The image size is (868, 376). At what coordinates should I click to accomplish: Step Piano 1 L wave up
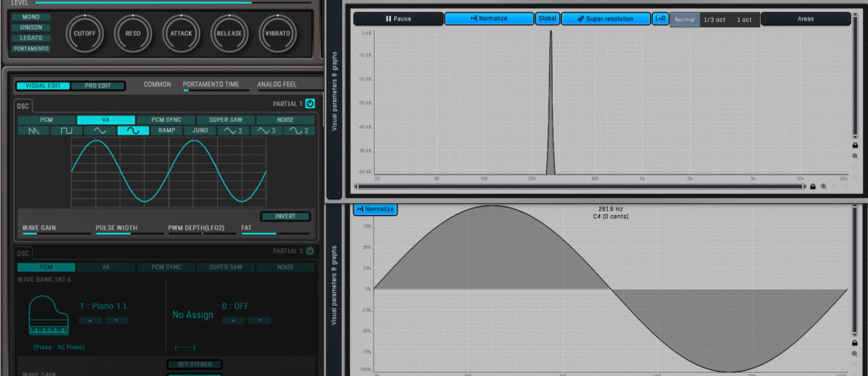(92, 320)
